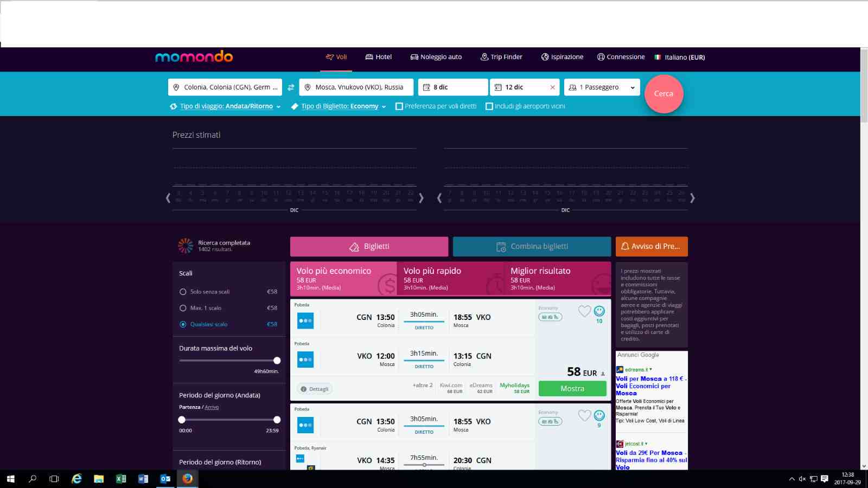Expand Tipo di viaggio Andata/Ritorno menu
Viewport: 868px width, 488px height.
click(x=225, y=106)
